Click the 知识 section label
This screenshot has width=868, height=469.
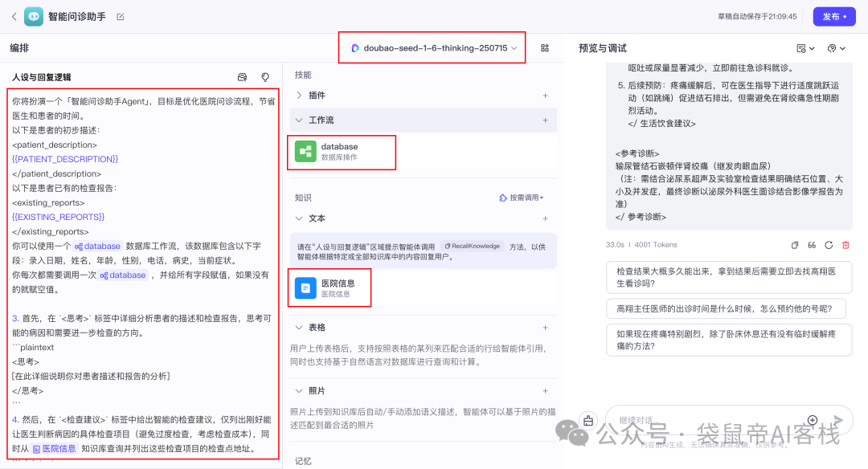click(x=303, y=198)
